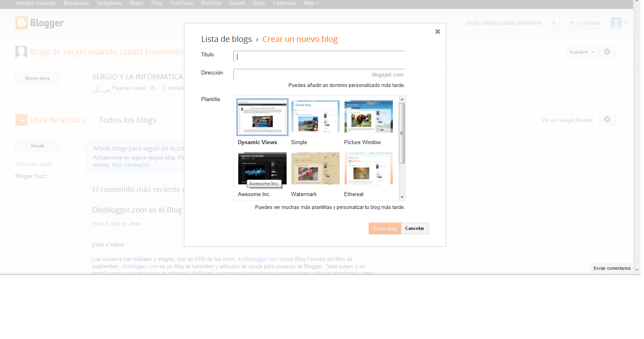
Task: Open Imágenes in top bar
Action: 109,3
